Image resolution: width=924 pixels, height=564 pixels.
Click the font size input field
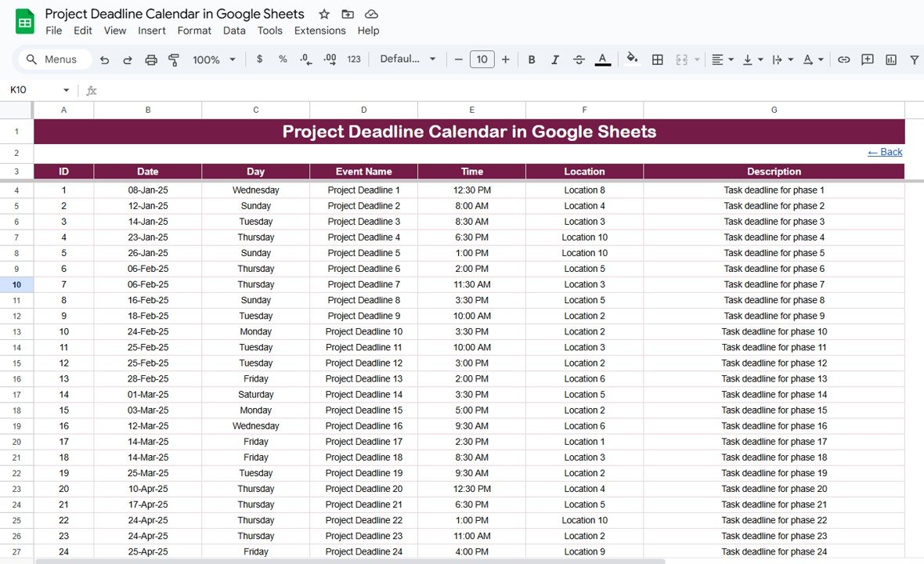coord(482,59)
